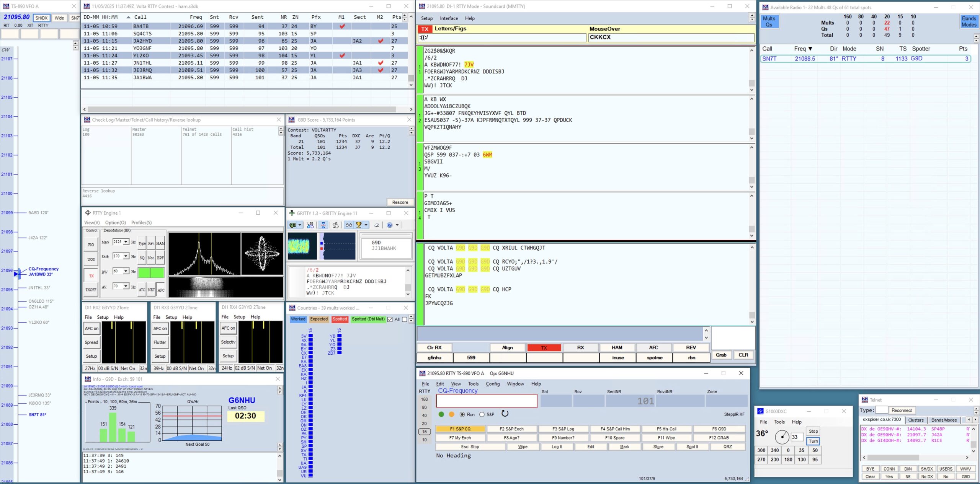
Task: Open the Mark frequency dropdown
Action: point(126,242)
